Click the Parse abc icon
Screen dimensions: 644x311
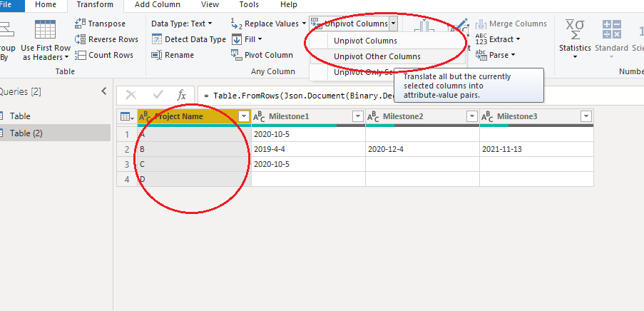pos(481,55)
